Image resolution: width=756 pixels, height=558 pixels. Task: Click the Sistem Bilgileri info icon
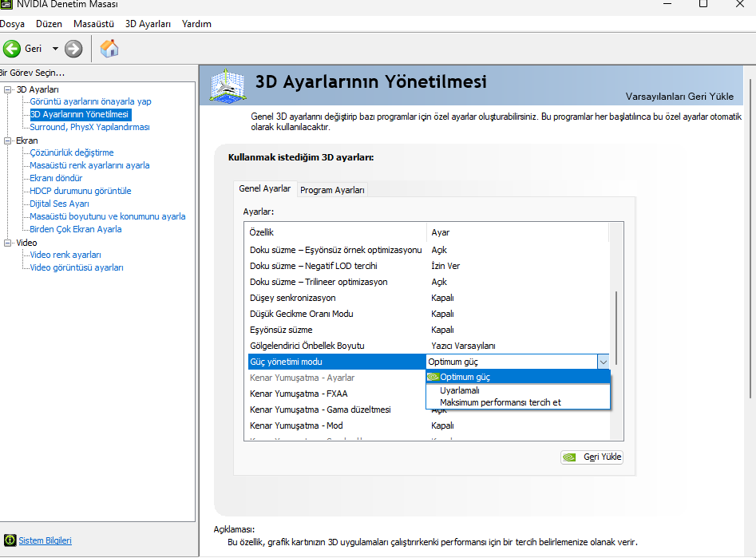click(10, 540)
